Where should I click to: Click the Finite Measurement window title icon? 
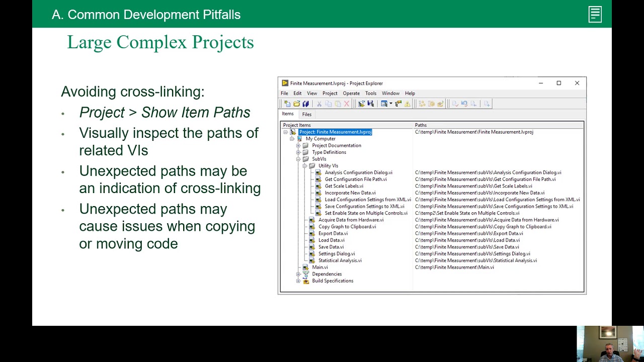285,83
